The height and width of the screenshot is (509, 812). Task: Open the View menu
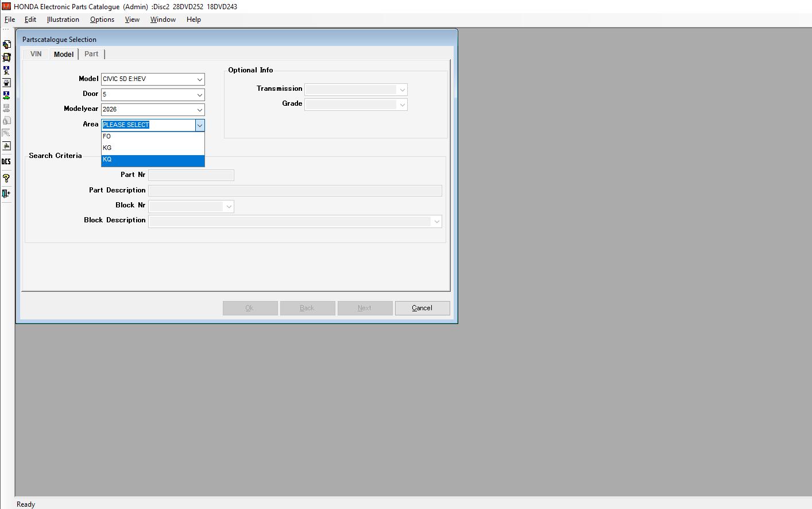click(132, 20)
